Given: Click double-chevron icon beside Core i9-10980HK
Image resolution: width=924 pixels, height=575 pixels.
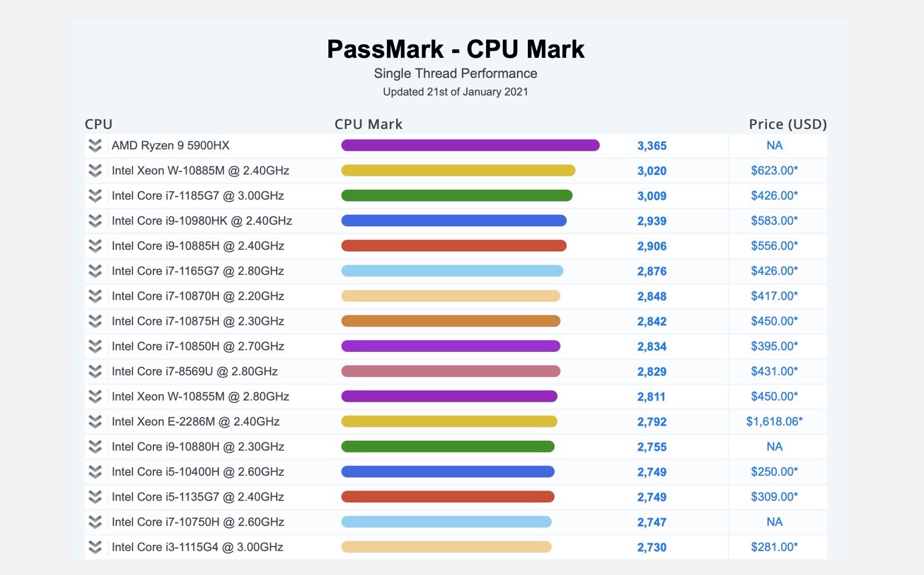Looking at the screenshot, I should click(95, 221).
